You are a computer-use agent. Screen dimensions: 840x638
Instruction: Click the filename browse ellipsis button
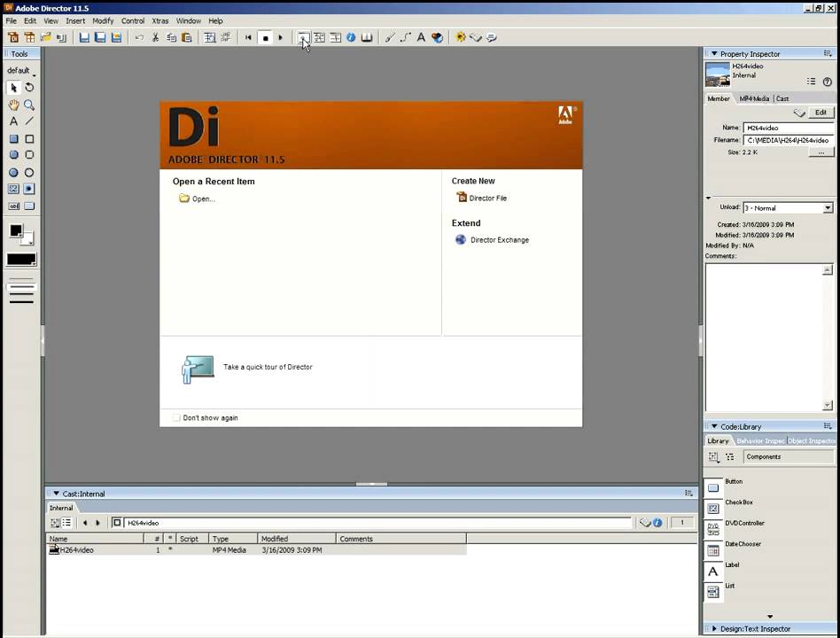(x=821, y=152)
